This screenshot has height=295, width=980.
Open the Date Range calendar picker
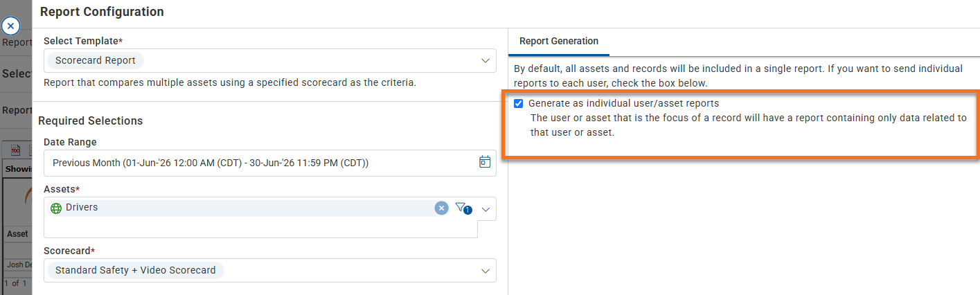pos(485,162)
